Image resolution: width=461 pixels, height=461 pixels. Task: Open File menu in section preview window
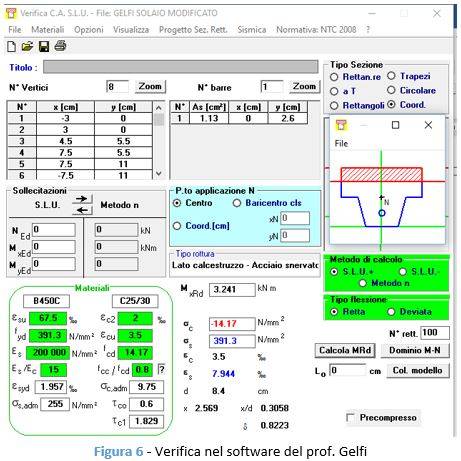341,143
